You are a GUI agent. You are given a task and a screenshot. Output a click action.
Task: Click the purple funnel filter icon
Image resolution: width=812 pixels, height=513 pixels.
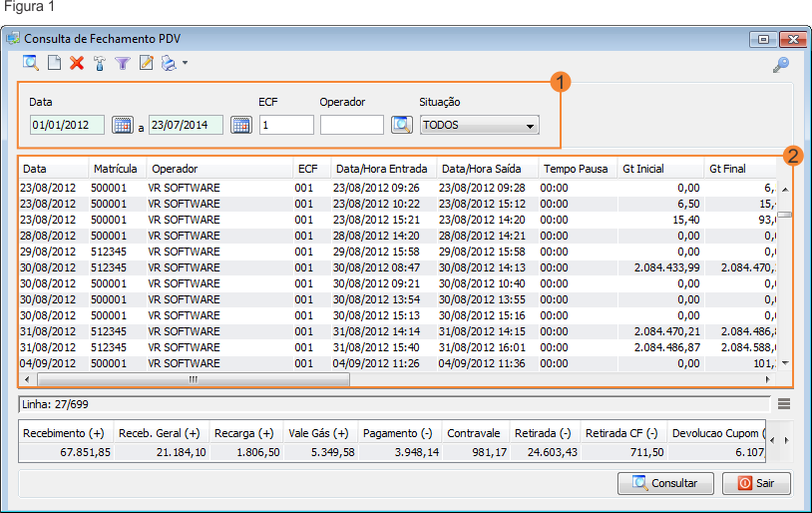[x=123, y=63]
